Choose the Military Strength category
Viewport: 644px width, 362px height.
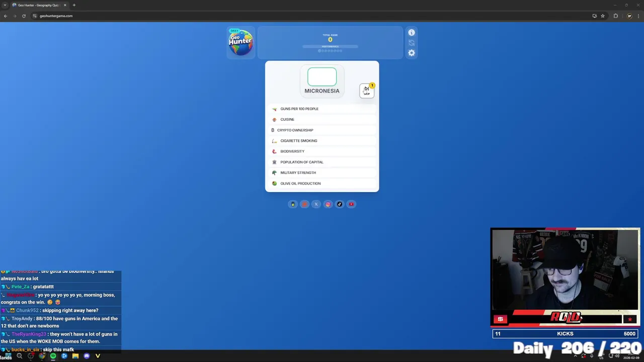(322, 172)
